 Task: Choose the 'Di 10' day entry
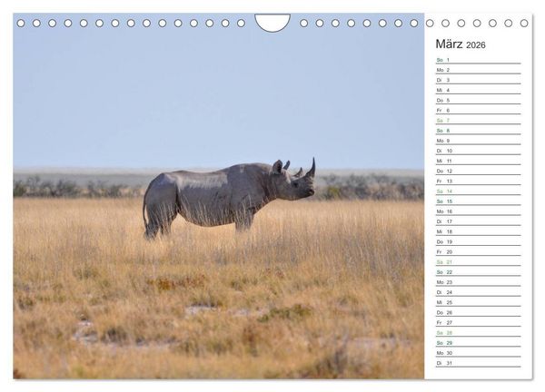pos(479,151)
